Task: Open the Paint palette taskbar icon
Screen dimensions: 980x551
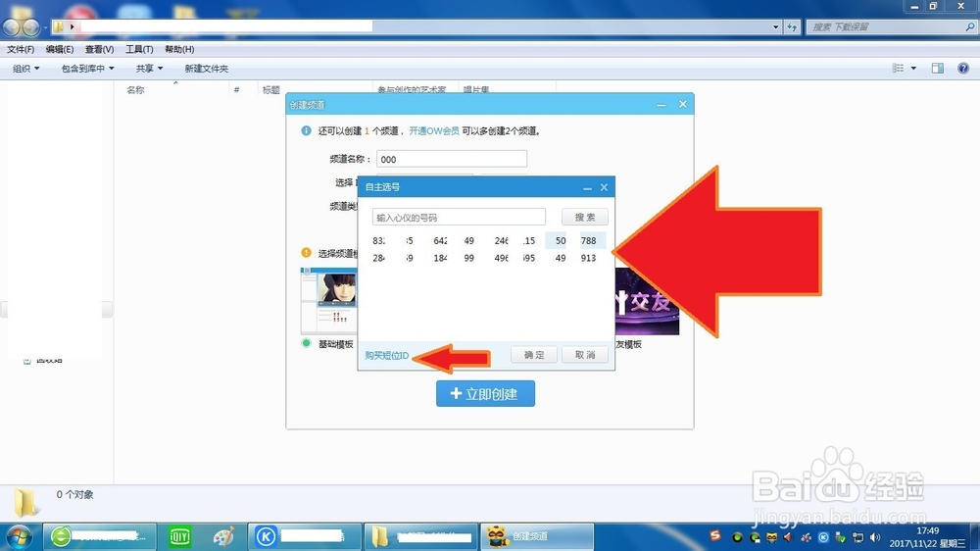Action: tap(223, 536)
